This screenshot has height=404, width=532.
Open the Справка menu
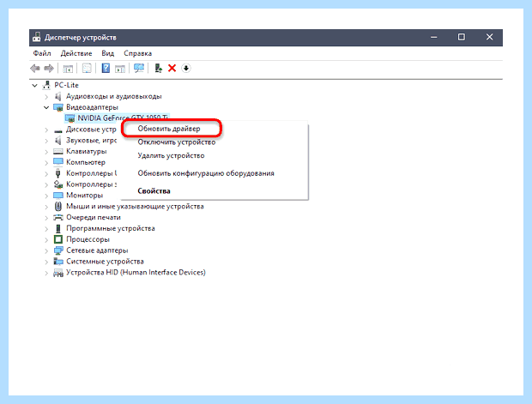pyautogui.click(x=137, y=53)
